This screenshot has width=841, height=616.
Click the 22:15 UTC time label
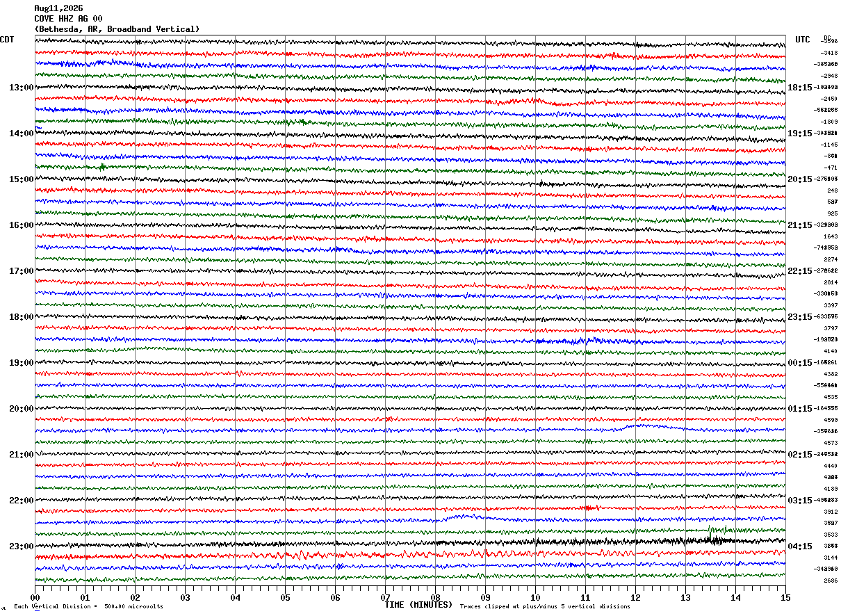pos(800,271)
